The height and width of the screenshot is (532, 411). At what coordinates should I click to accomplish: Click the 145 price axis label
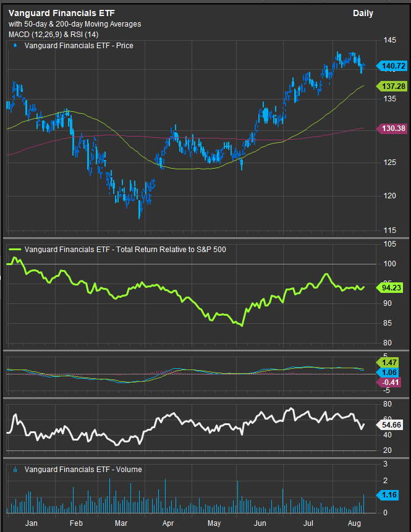pos(389,40)
